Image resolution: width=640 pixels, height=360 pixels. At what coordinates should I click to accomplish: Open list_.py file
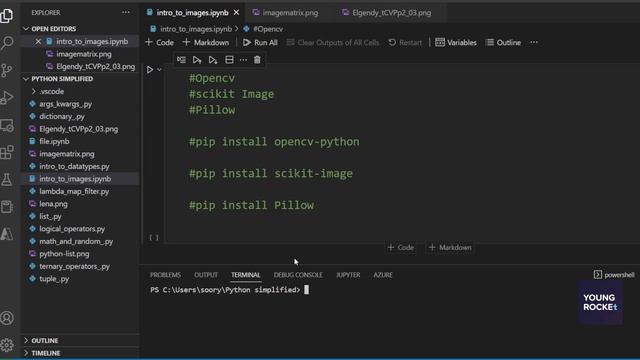pyautogui.click(x=50, y=216)
